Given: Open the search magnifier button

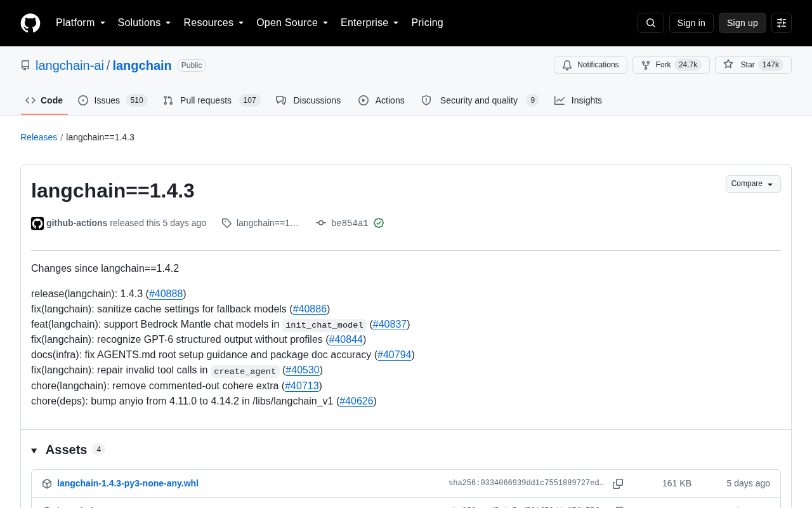Looking at the screenshot, I should [651, 23].
